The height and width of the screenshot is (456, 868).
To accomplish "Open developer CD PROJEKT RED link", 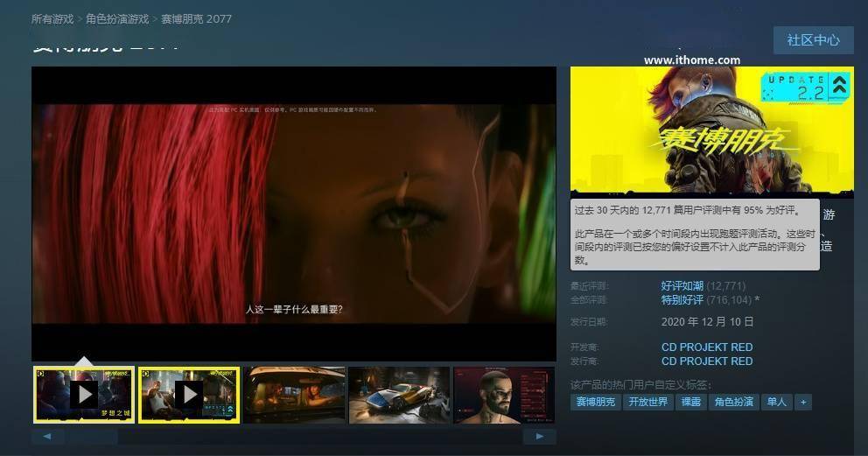I will pyautogui.click(x=707, y=347).
